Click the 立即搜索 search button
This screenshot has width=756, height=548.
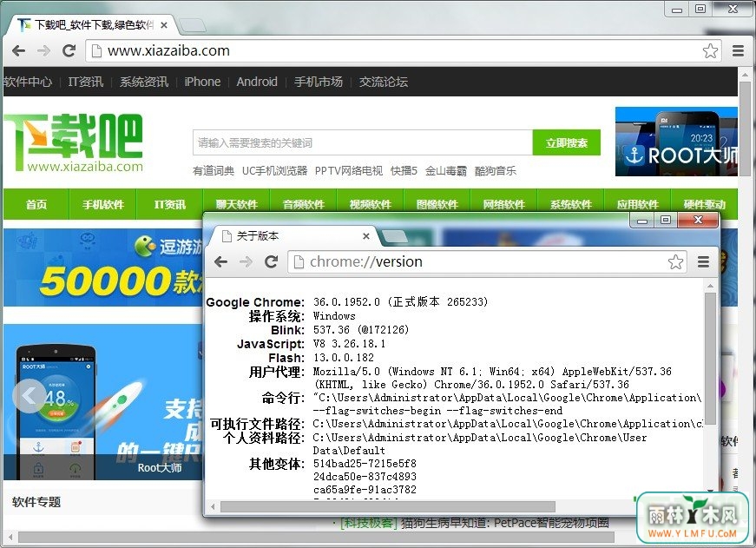[x=567, y=142]
